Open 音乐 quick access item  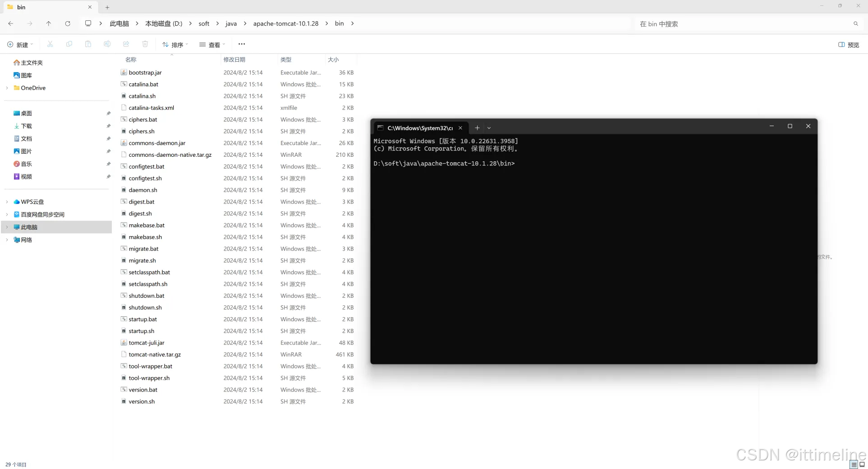point(23,164)
